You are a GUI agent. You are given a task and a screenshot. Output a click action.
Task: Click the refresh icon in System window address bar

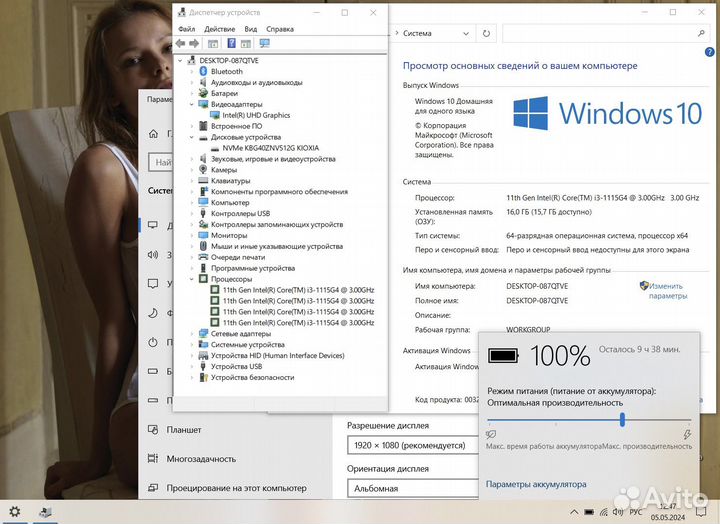486,34
